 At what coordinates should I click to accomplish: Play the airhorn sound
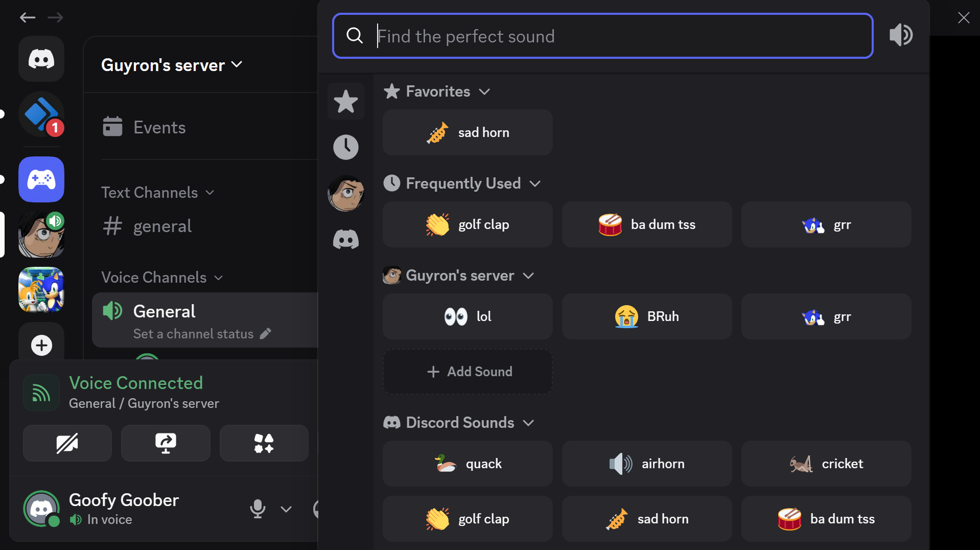647,464
